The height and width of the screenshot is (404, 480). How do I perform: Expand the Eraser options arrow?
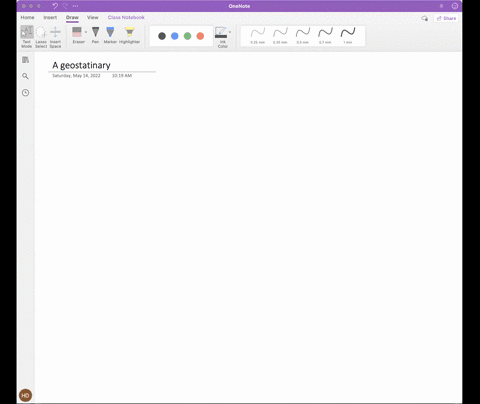click(86, 32)
